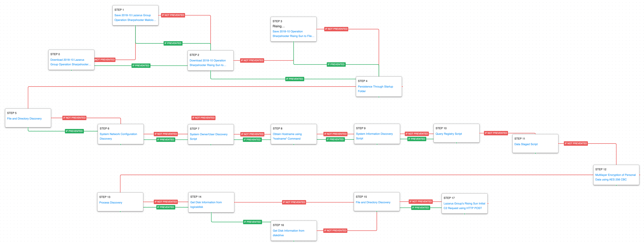
Task: Open System Network Configuration Discovery link
Action: coord(118,134)
